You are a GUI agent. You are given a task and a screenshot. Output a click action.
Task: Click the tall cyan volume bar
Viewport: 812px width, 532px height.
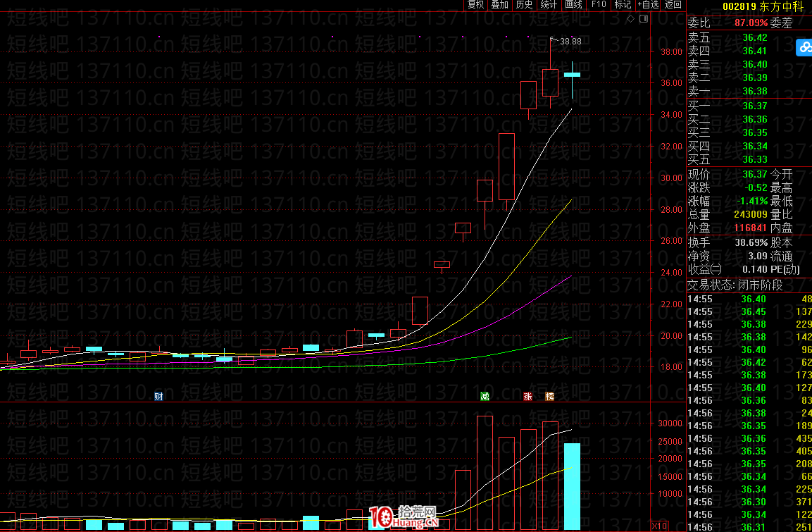pos(572,486)
